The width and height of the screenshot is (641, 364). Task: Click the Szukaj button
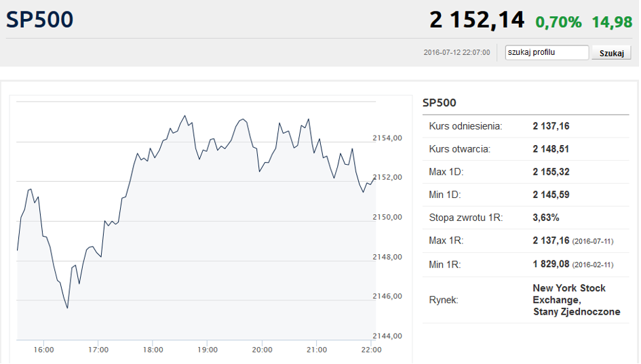(x=612, y=53)
